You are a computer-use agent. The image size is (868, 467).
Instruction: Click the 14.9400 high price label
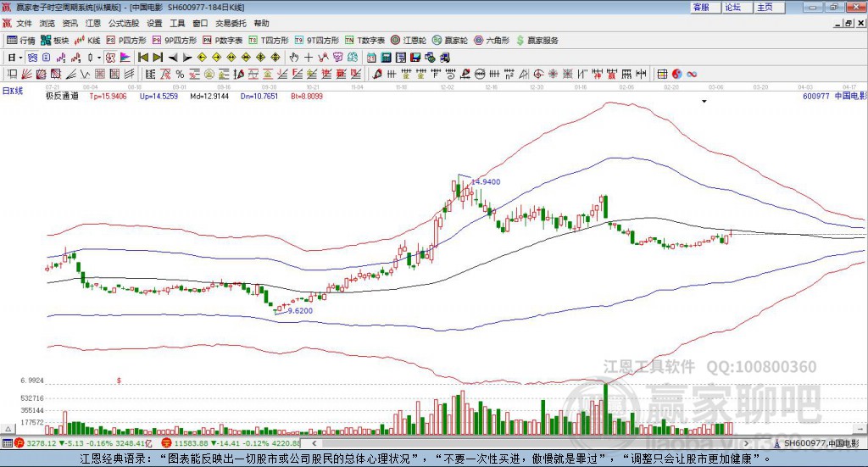click(486, 182)
